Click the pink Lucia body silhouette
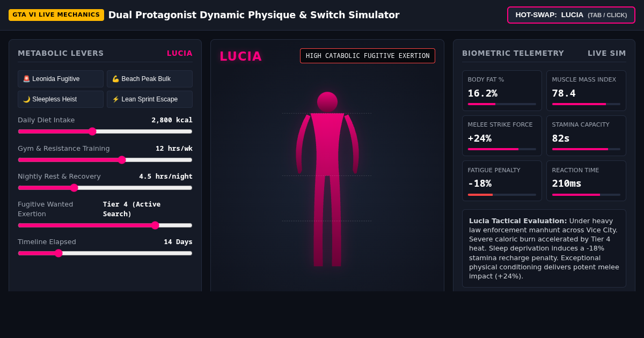Viewport: 644px width, 338px height. point(327,179)
